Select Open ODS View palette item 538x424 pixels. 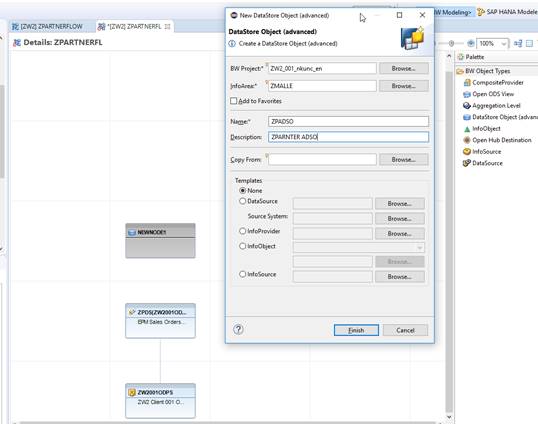pyautogui.click(x=489, y=94)
